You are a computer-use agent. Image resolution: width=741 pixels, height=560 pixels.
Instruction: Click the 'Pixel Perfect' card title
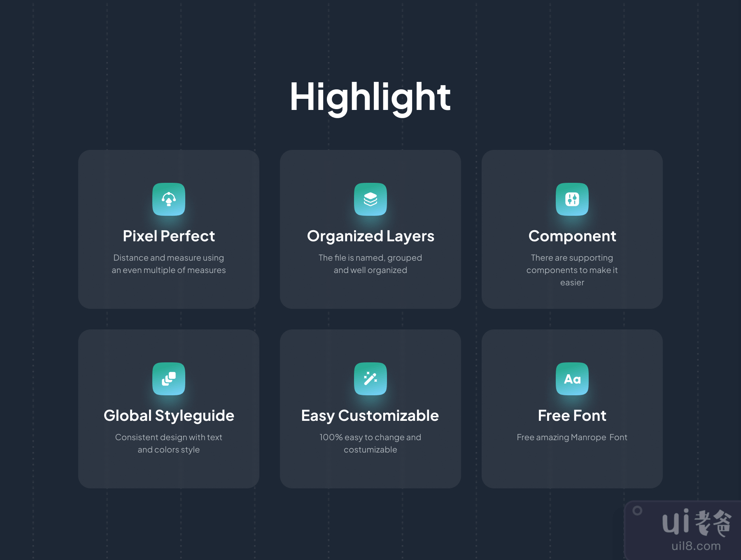[169, 236]
